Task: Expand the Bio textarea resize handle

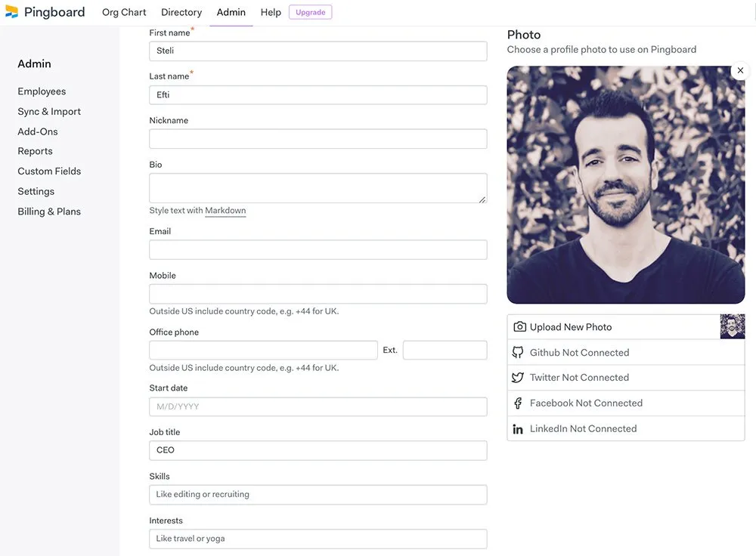Action: (482, 199)
